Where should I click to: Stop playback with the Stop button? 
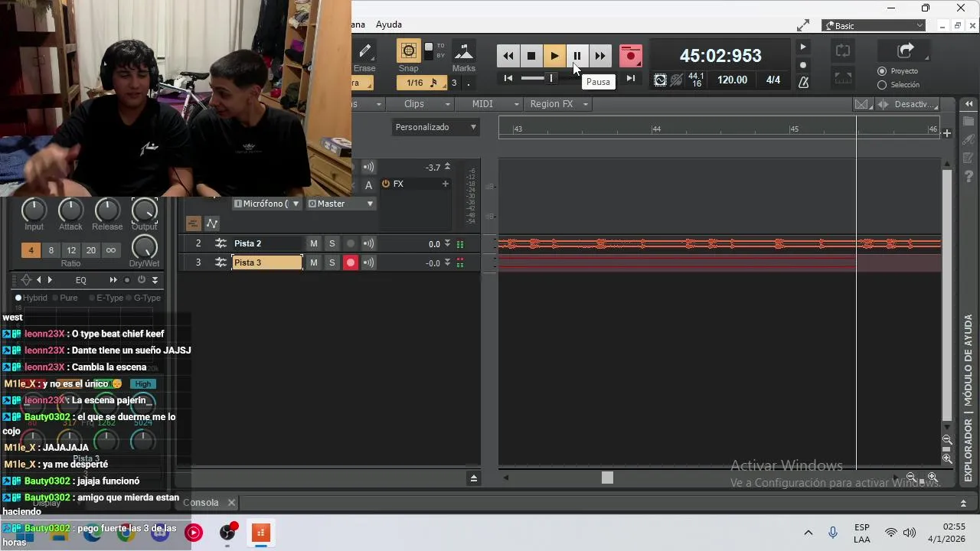tap(531, 56)
